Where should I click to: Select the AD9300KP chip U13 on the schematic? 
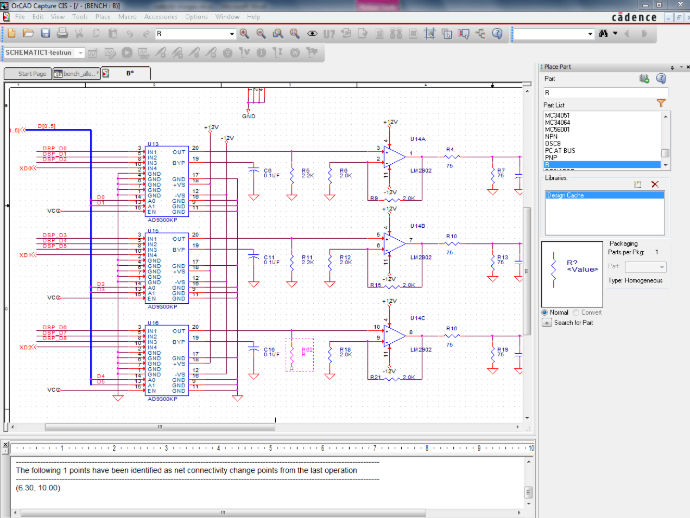tap(167, 181)
